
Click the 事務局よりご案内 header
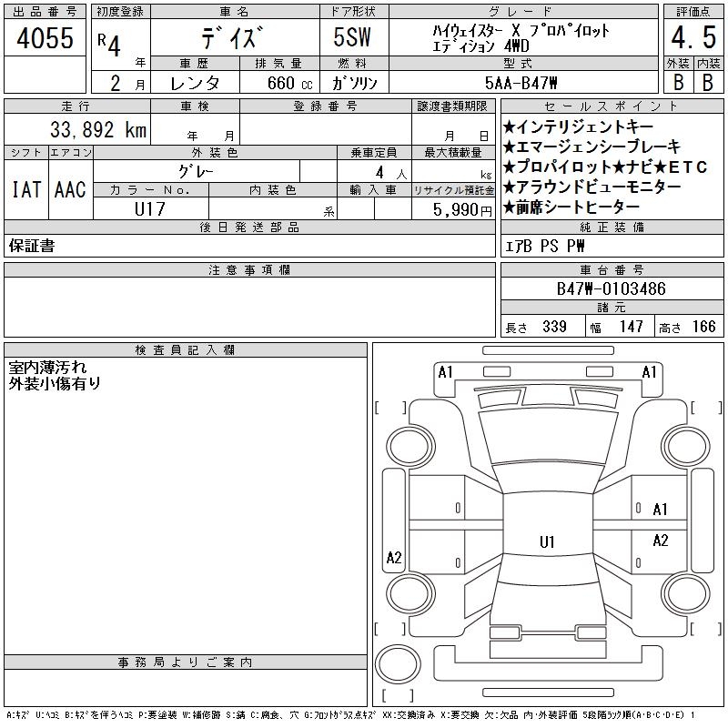185,662
